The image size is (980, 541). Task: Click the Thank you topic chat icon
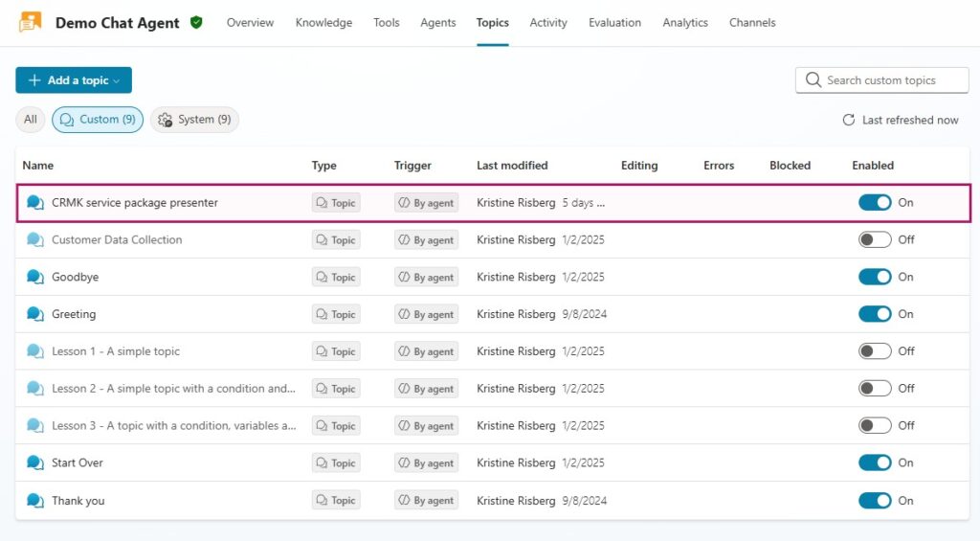coord(35,500)
